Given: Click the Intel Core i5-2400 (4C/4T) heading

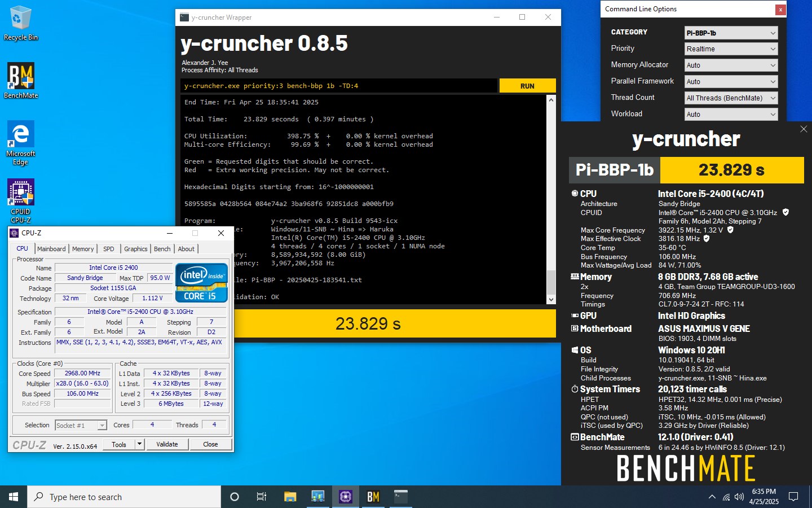Looking at the screenshot, I should point(711,194).
